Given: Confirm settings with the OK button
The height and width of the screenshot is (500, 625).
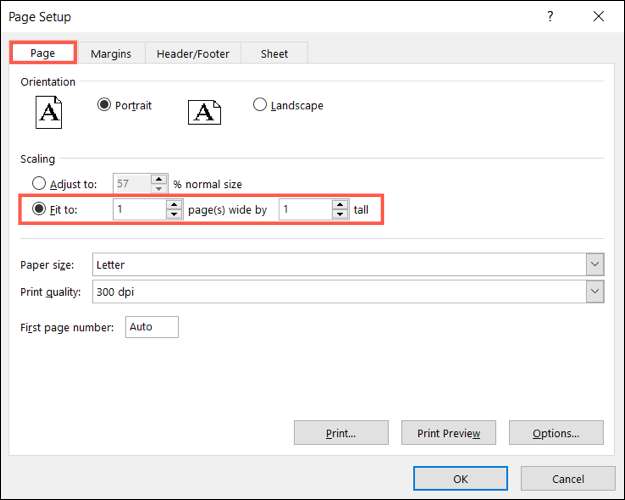Looking at the screenshot, I should click(460, 479).
